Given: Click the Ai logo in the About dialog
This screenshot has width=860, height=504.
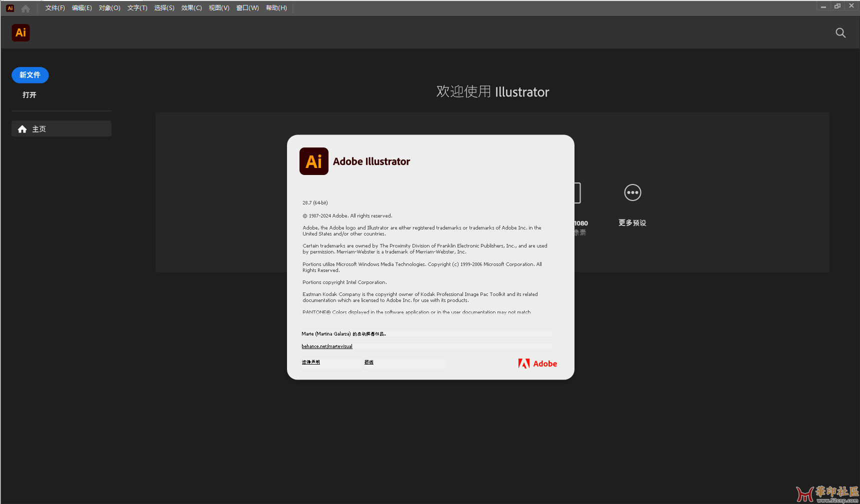Looking at the screenshot, I should click(x=314, y=161).
